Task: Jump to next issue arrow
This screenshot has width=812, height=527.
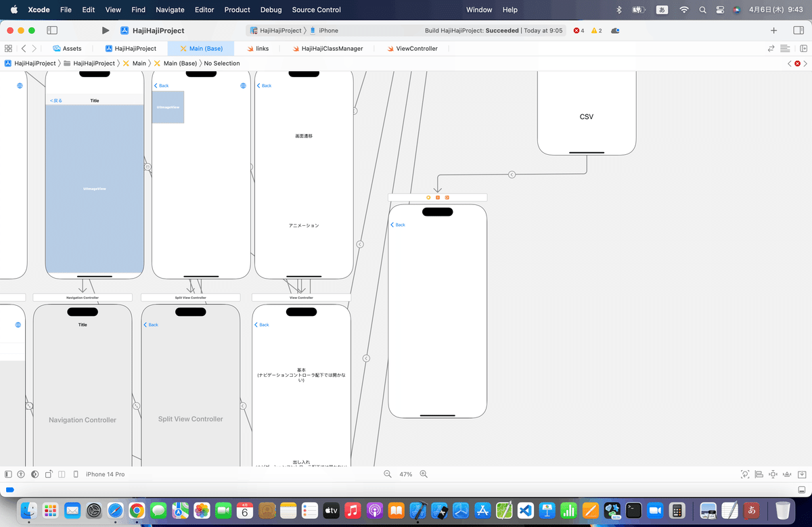Action: point(806,63)
